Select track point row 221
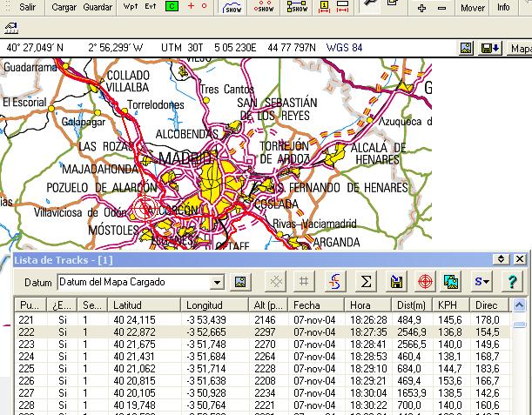 click(x=262, y=319)
